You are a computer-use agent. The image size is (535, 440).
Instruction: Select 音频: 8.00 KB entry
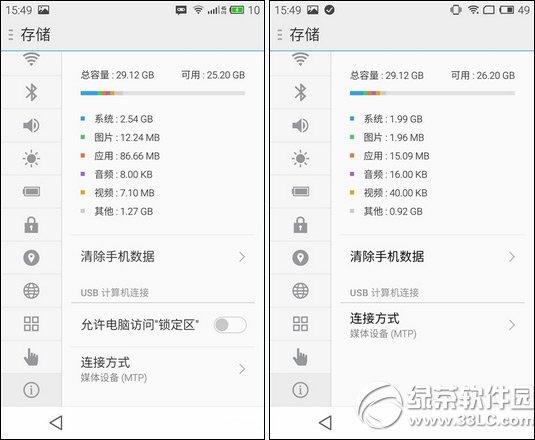tap(117, 174)
